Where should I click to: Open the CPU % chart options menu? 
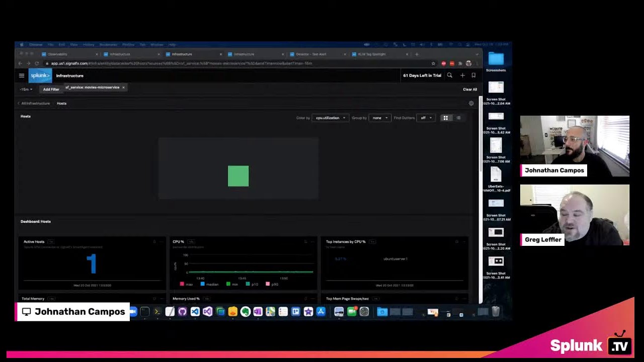tap(312, 242)
